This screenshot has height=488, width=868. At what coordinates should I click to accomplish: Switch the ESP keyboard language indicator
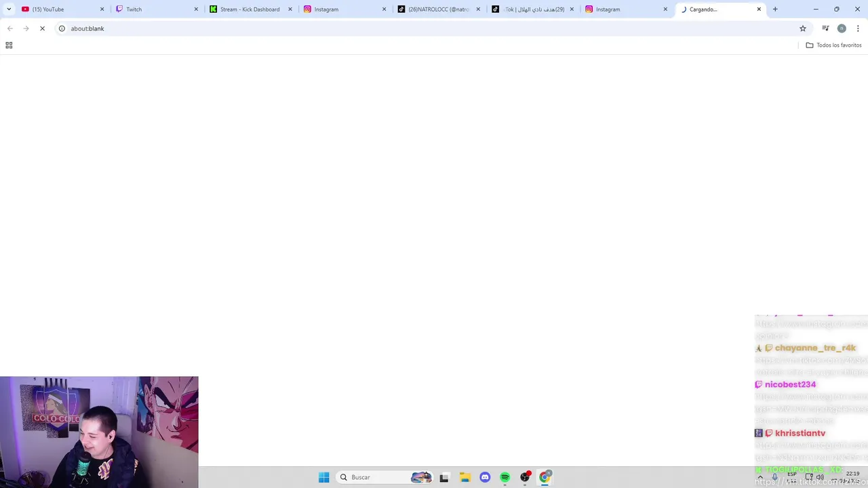point(791,477)
